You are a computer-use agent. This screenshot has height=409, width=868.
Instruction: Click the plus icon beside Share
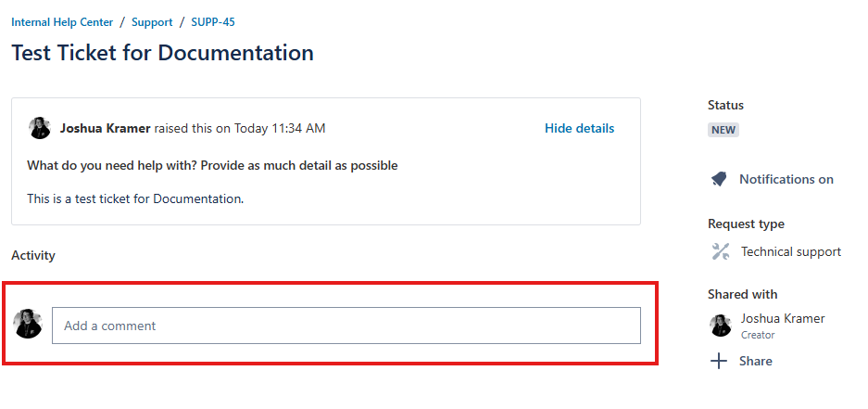point(719,361)
